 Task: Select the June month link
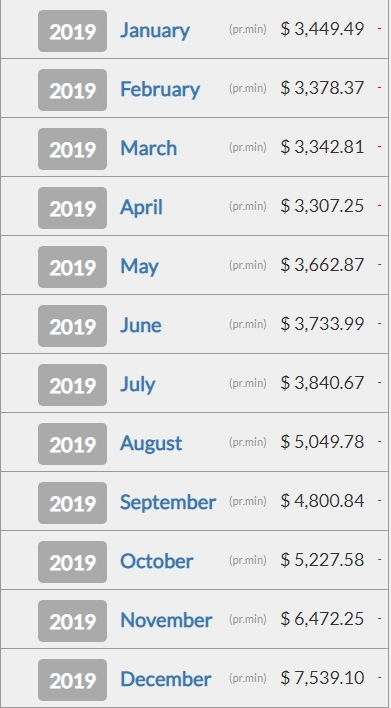point(140,325)
